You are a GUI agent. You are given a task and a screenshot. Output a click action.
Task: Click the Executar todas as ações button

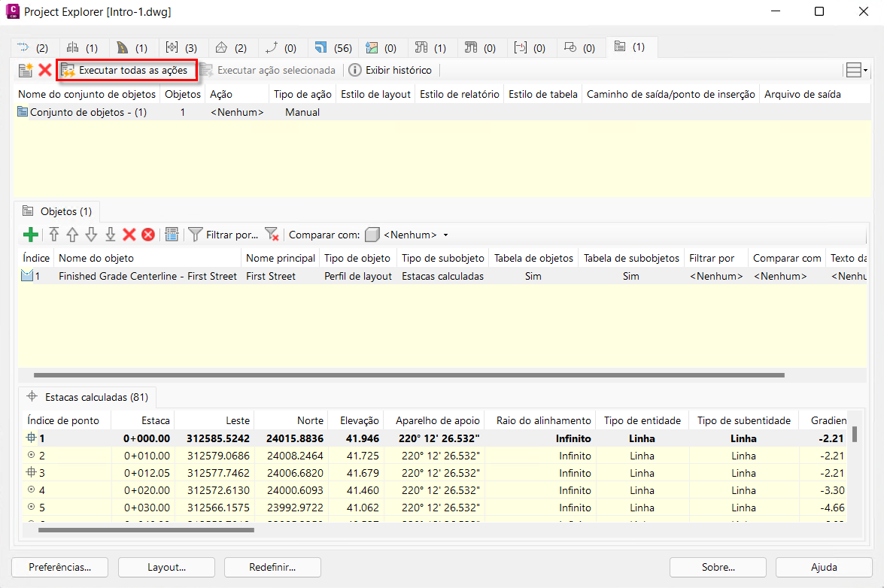[x=125, y=70]
